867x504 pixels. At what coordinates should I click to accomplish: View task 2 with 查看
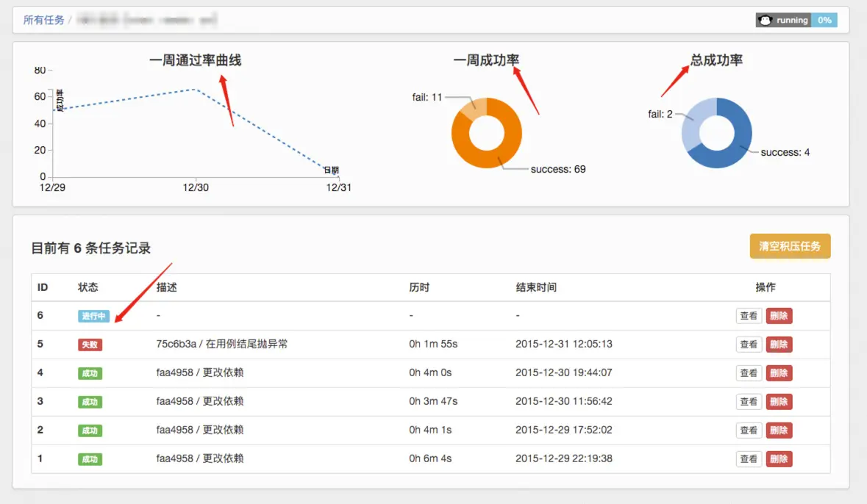[749, 430]
